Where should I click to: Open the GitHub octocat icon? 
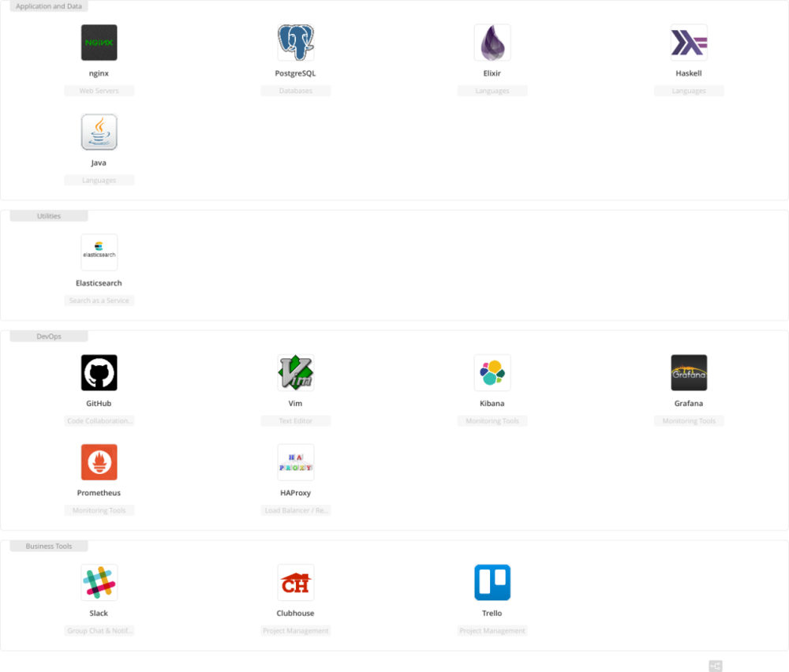click(99, 373)
